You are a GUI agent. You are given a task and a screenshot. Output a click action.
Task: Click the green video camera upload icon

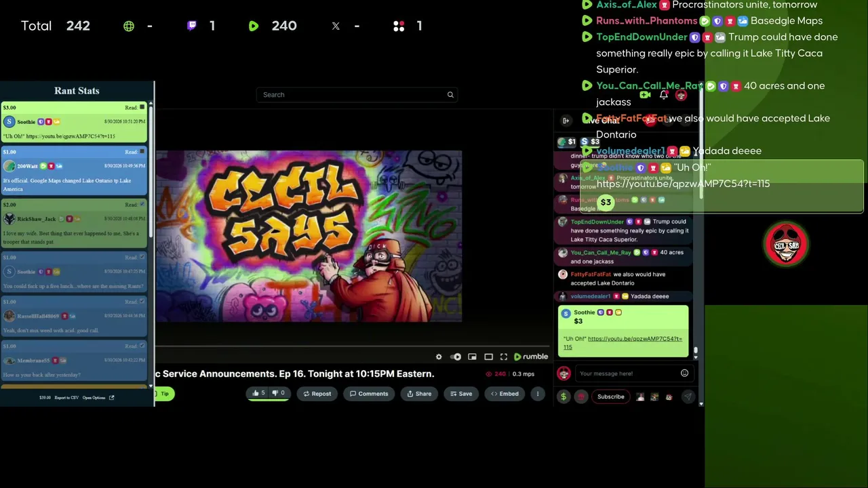click(645, 95)
